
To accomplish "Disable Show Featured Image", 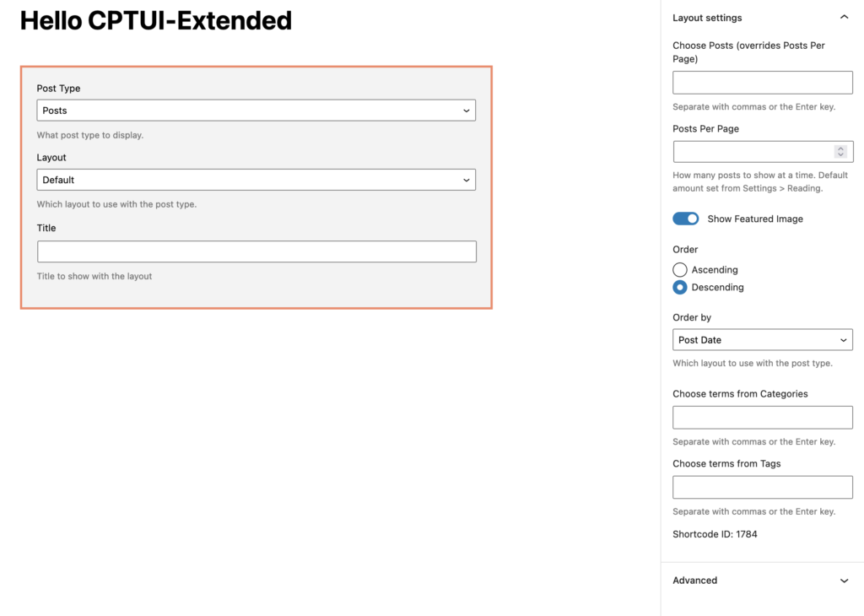I will point(685,218).
